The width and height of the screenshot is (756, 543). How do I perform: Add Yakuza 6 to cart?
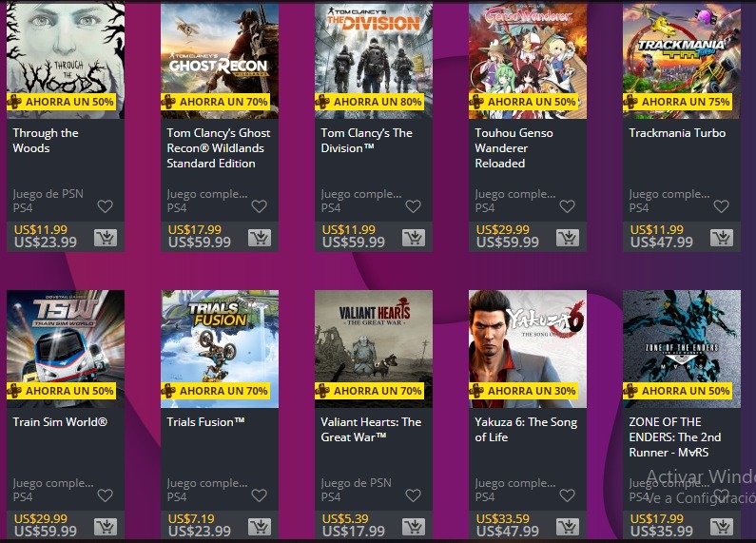568,527
